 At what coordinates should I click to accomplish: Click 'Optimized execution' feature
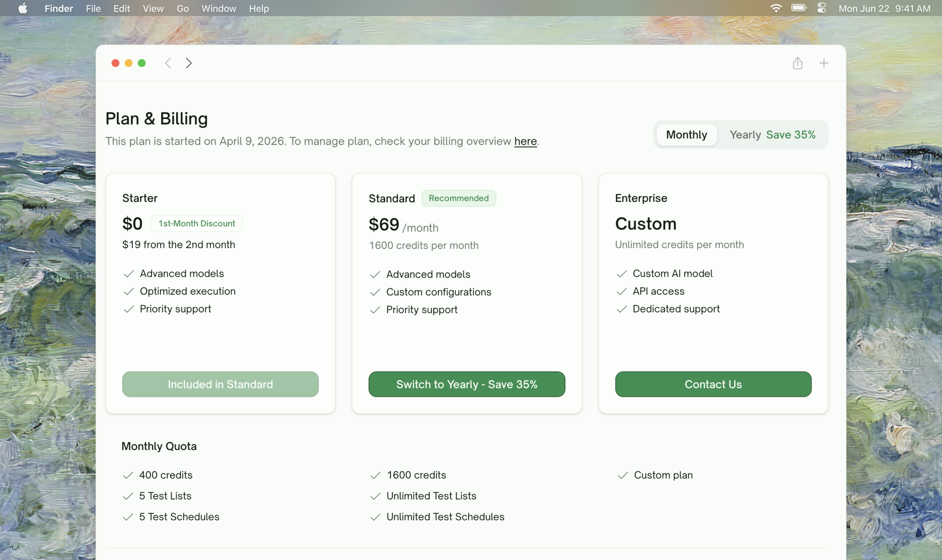(188, 291)
